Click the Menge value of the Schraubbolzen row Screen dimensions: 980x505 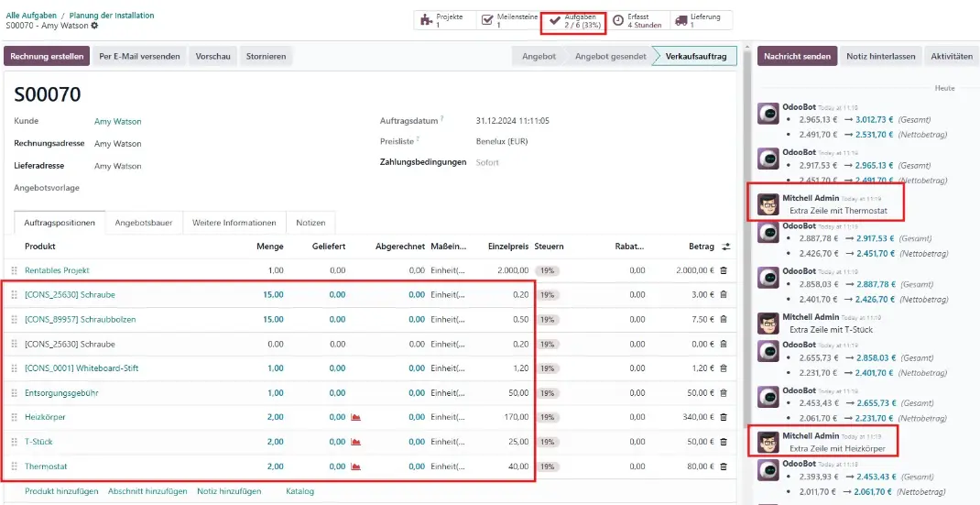tap(273, 320)
